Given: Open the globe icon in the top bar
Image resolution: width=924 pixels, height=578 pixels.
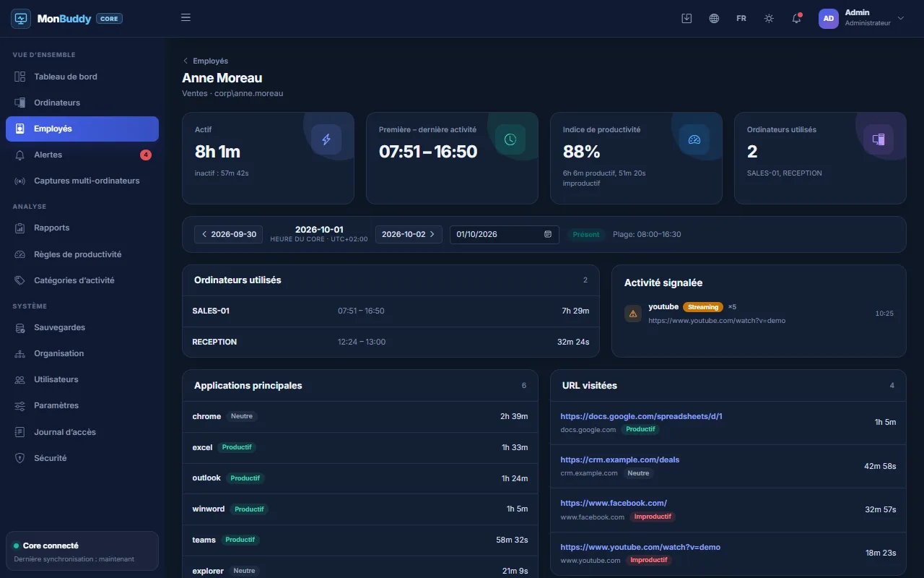Looking at the screenshot, I should pyautogui.click(x=714, y=18).
